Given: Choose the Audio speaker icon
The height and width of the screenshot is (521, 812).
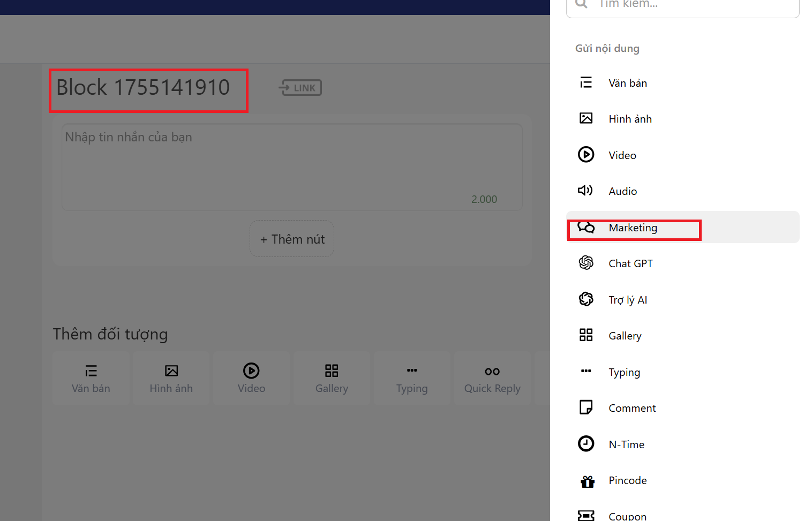Looking at the screenshot, I should click(x=585, y=191).
